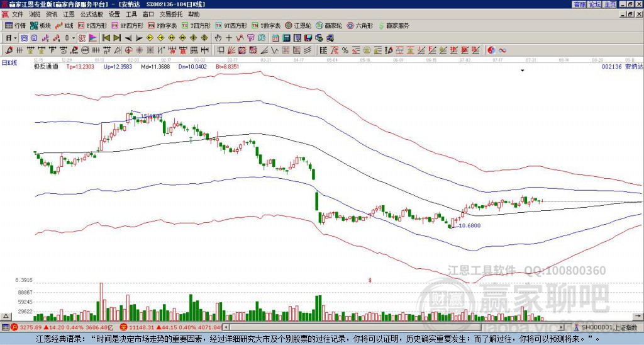Launch the 赢家轮 wheel tool
The image size is (644, 345).
[329, 25]
